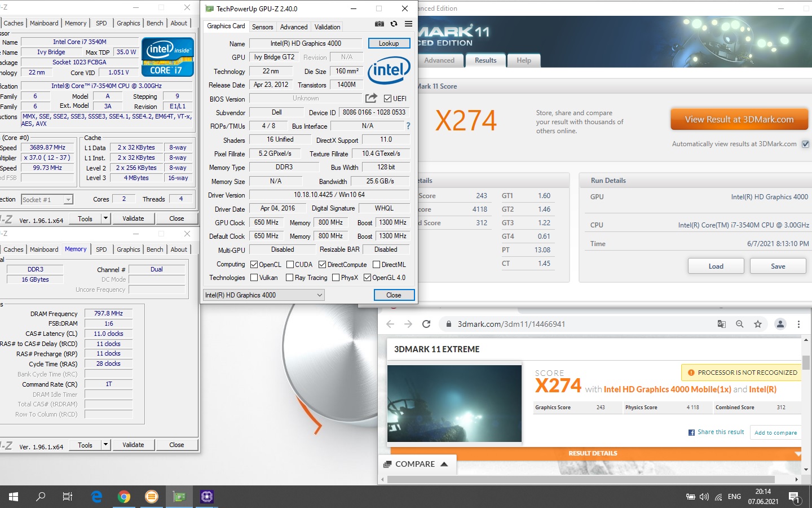
Task: Click View Result at 3DMark.com
Action: pos(739,119)
